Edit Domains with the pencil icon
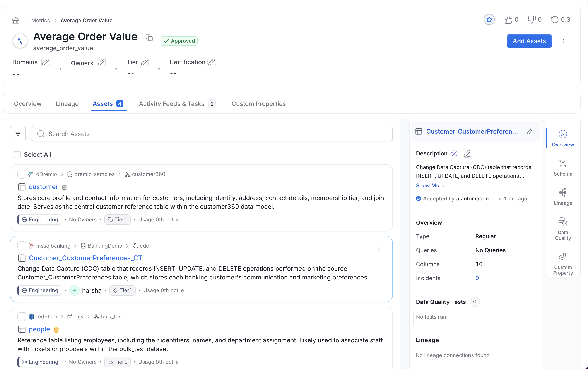Screen dimensions: 588x369 pyautogui.click(x=45, y=62)
